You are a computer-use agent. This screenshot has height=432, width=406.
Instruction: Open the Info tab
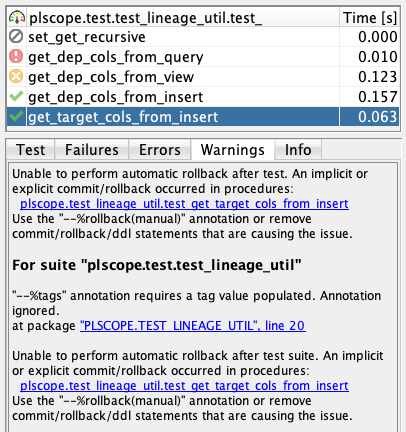[x=298, y=150]
